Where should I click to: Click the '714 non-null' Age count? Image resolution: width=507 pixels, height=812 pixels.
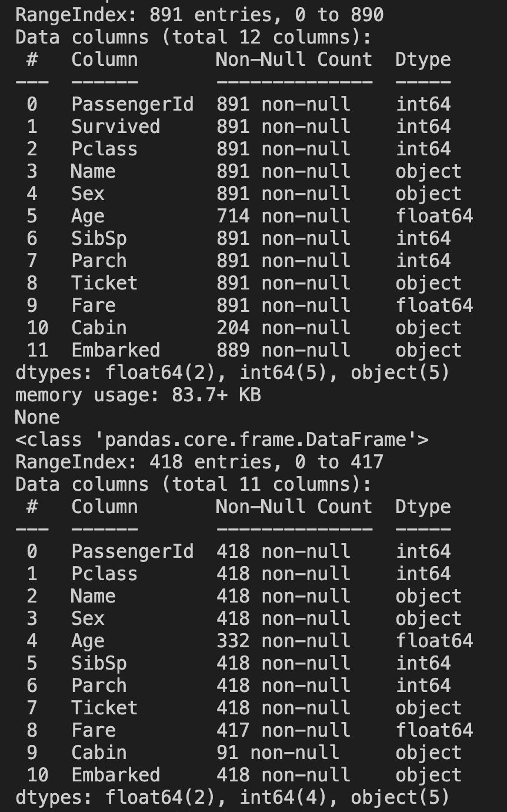283,216
